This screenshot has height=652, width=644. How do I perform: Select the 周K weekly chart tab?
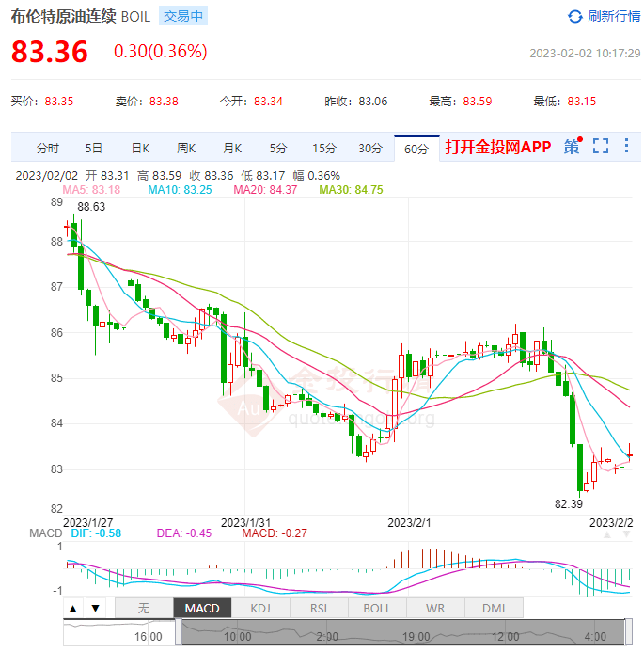click(186, 149)
